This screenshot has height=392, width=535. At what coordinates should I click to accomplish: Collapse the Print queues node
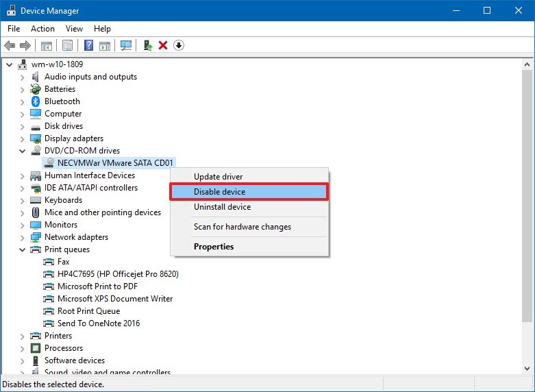tap(22, 249)
